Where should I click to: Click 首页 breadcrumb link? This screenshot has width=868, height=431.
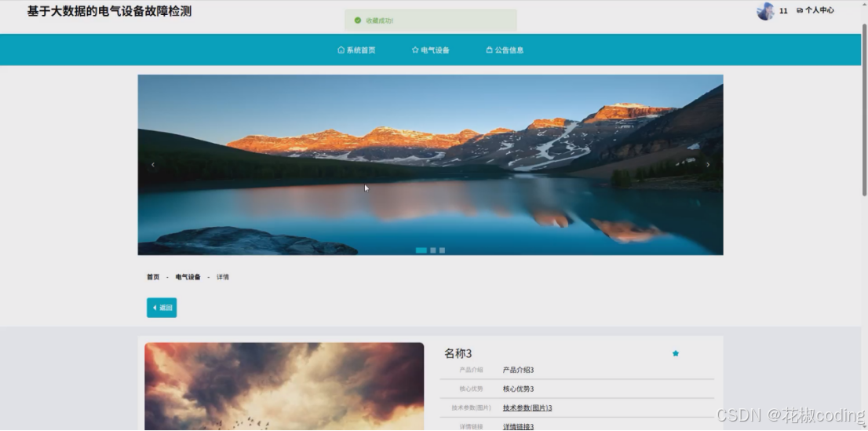[x=153, y=277]
